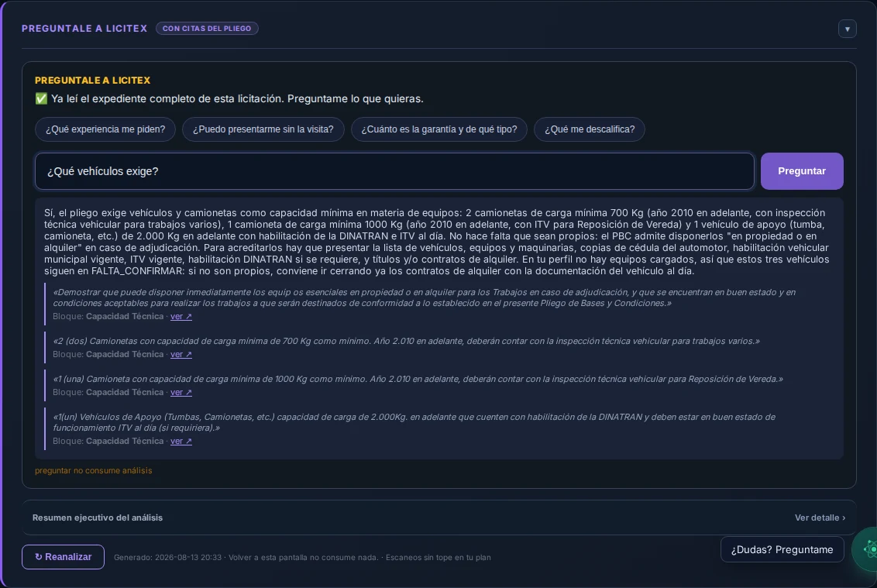877x588 pixels.
Task: Click the Preguntar button
Action: (x=802, y=171)
